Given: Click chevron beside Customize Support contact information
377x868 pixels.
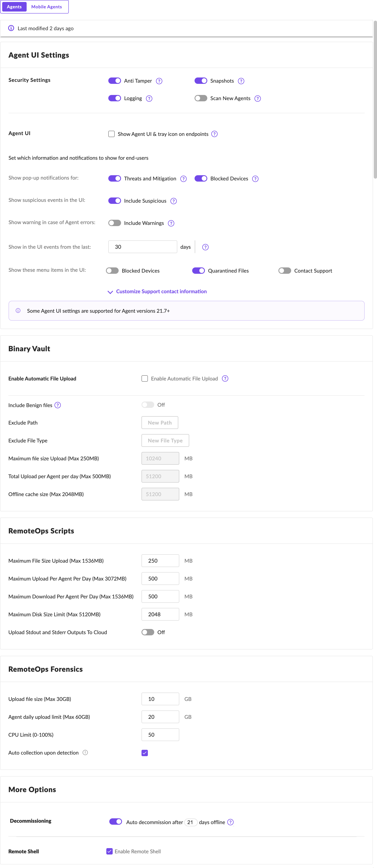Looking at the screenshot, I should point(110,292).
